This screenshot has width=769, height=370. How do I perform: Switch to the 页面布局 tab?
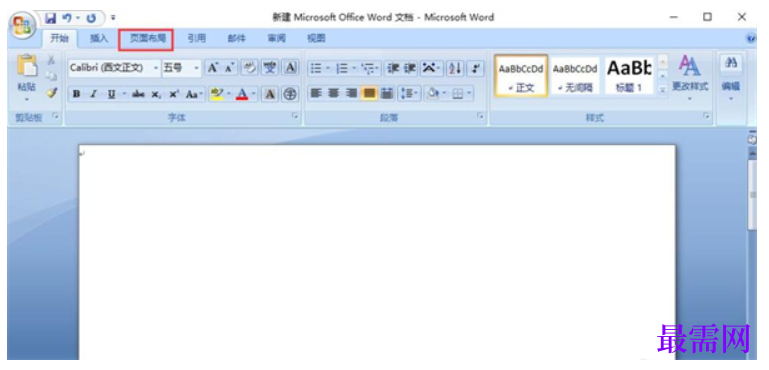pyautogui.click(x=146, y=39)
